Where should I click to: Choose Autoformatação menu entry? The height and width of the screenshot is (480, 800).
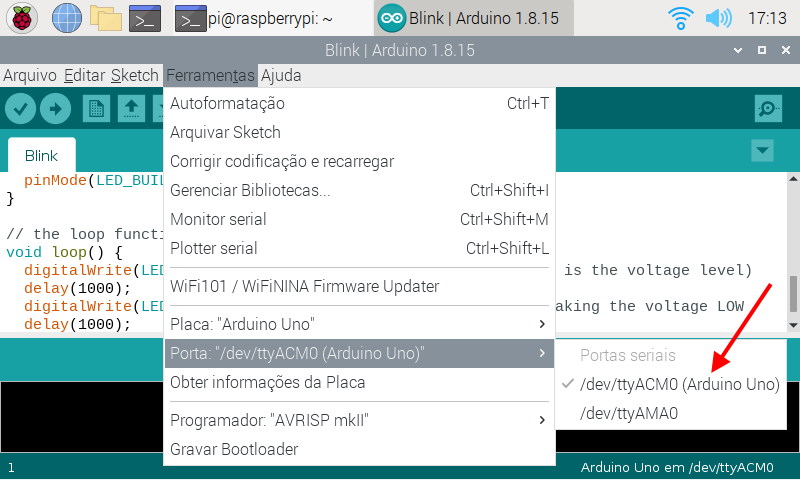click(x=359, y=104)
